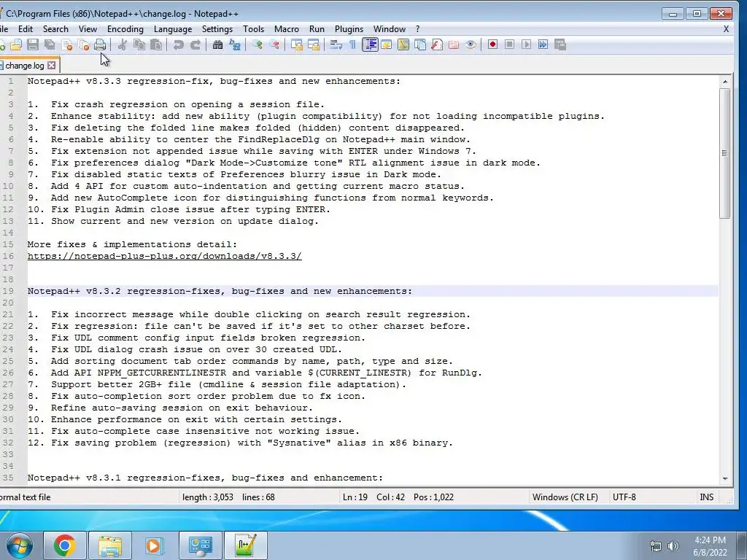Open the Window menu
747x560 pixels.
click(x=390, y=29)
